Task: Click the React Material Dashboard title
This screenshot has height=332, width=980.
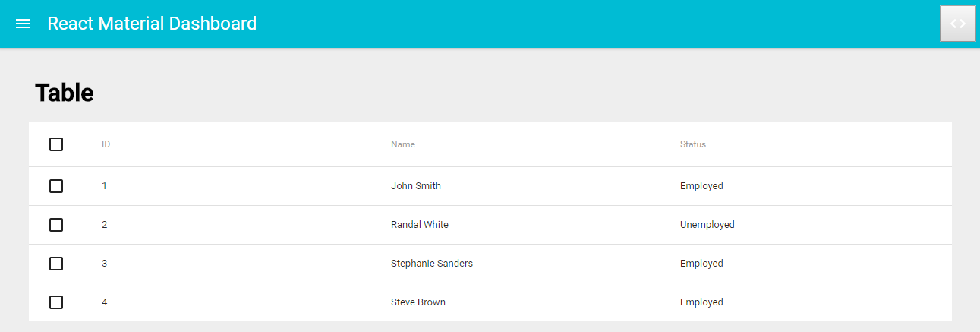Action: point(152,24)
